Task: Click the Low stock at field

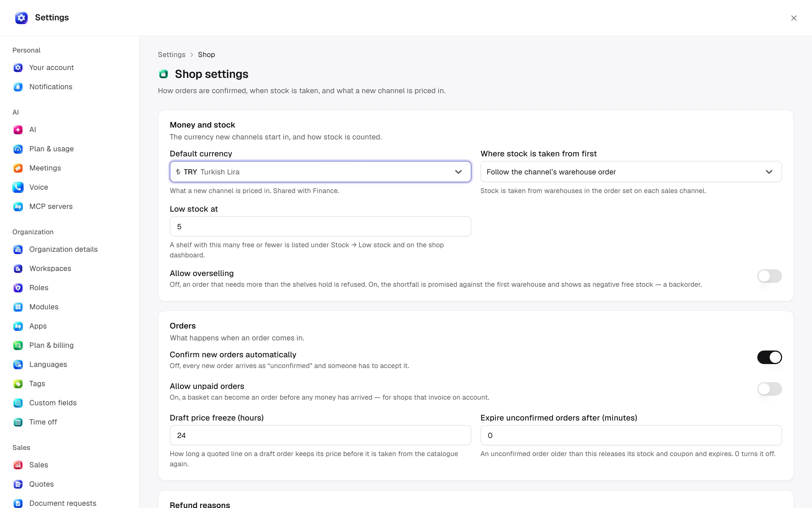Action: (x=321, y=226)
